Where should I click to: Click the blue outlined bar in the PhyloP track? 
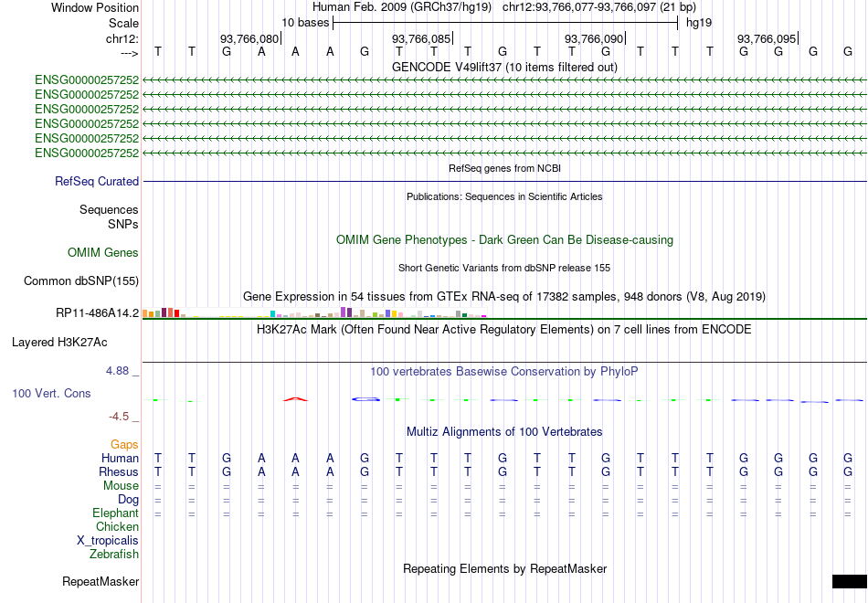[x=365, y=398]
